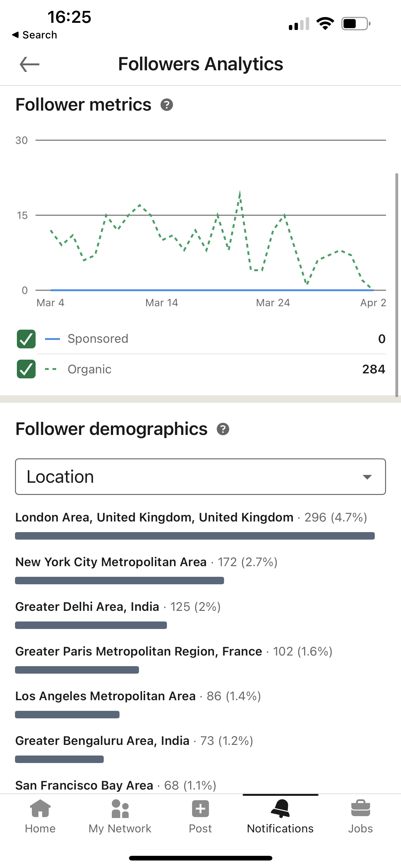The width and height of the screenshot is (401, 868).
Task: Uncheck the Organic checkbox
Action: coord(26,369)
